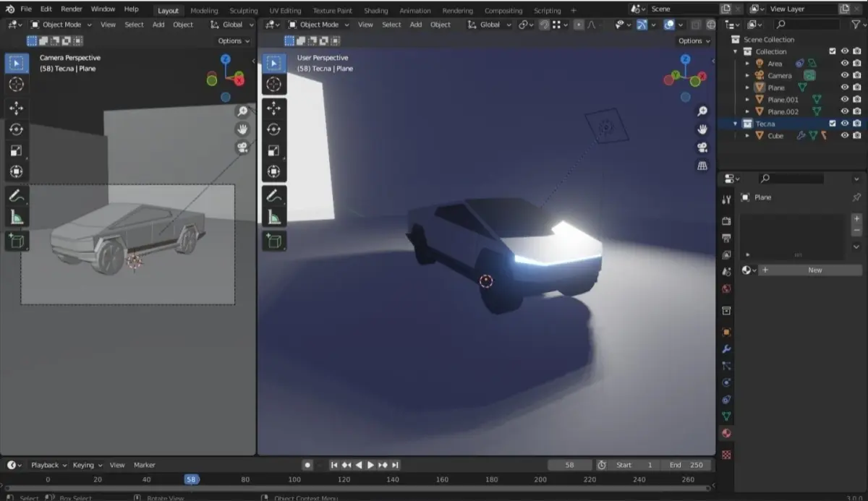Click zoom magnifier in right viewport
868x501 pixels.
[702, 111]
